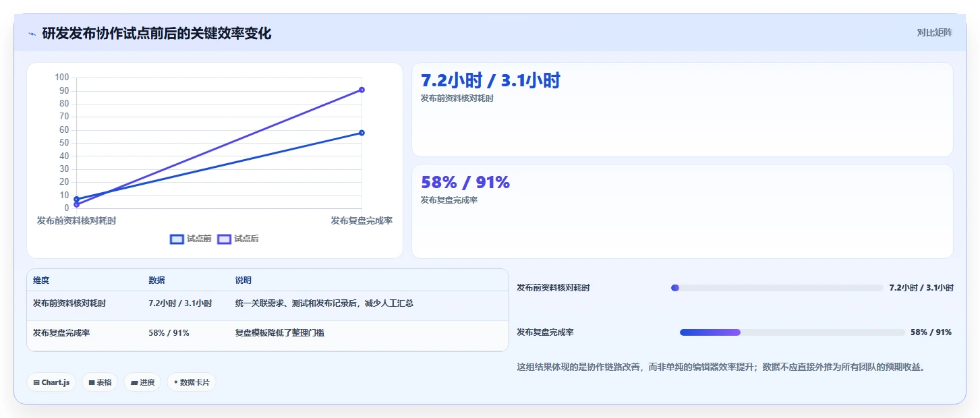
Task: Toggle the 试点前 legend item
Action: pyautogui.click(x=191, y=239)
